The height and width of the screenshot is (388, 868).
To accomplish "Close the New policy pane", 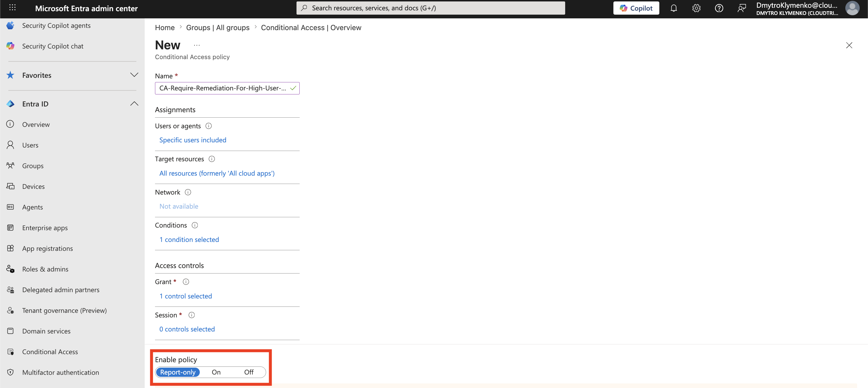I will tap(849, 45).
